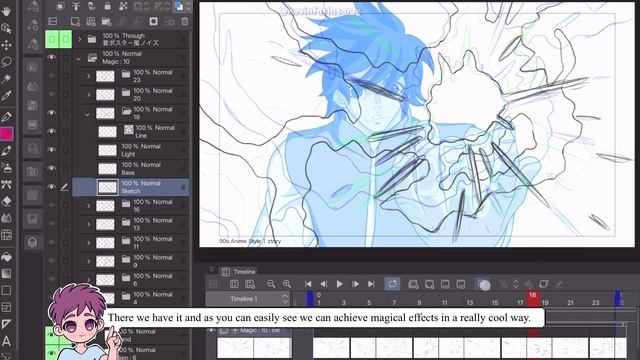Select the Operation (object) tool
This screenshot has height=360, width=640.
(6, 28)
